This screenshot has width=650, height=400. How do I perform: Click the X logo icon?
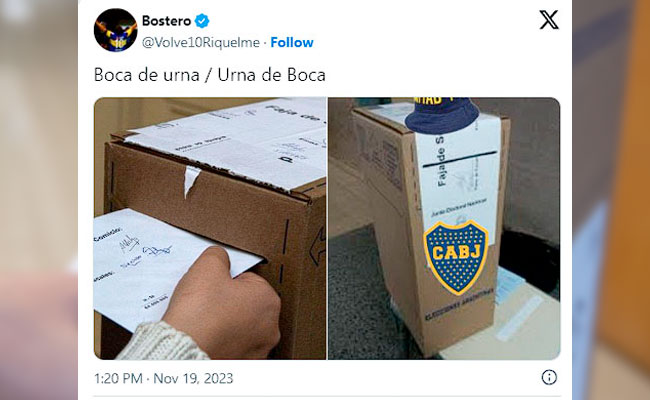pos(549,19)
